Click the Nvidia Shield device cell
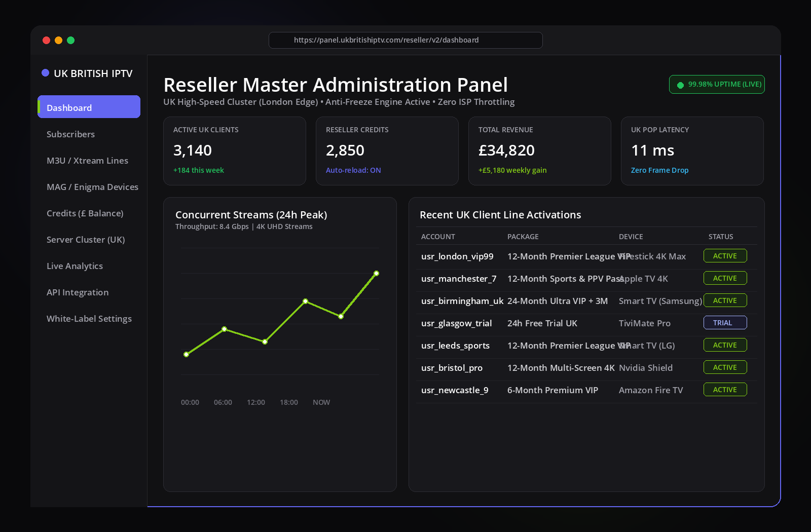Image resolution: width=811 pixels, height=532 pixels. pyautogui.click(x=646, y=368)
